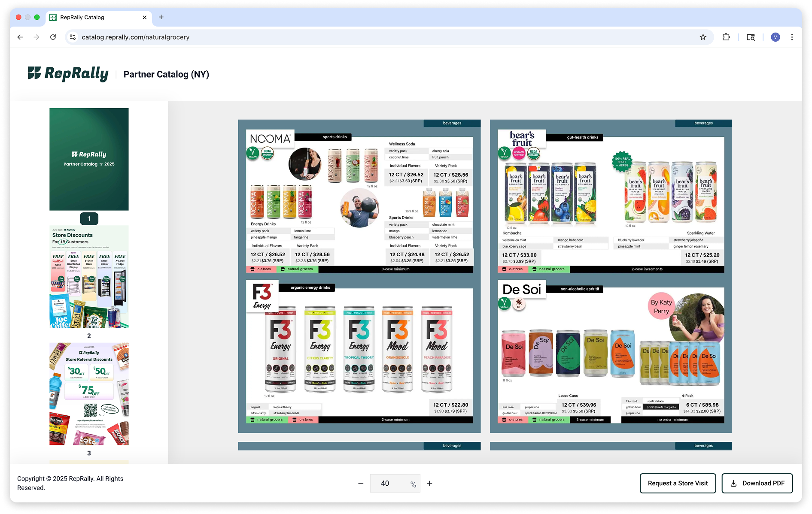
Task: Click the "sports drinks" label
Action: (x=335, y=137)
